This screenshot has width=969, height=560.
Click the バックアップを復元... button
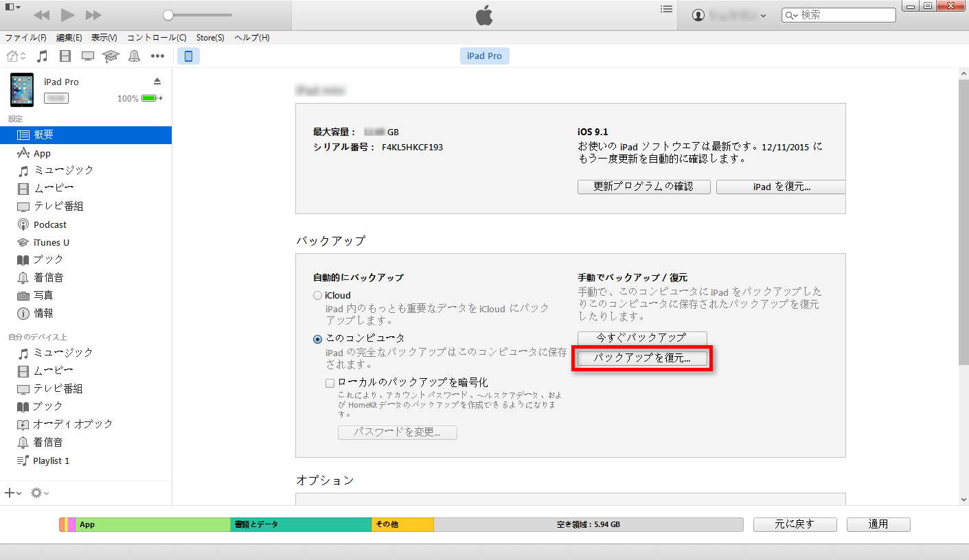click(x=642, y=358)
